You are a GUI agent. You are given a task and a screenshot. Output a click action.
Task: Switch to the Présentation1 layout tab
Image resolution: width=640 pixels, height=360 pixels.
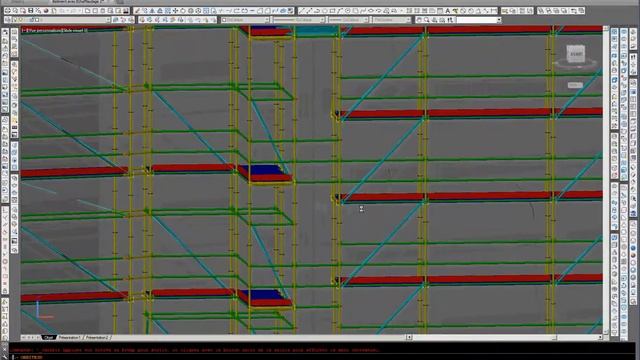69,337
